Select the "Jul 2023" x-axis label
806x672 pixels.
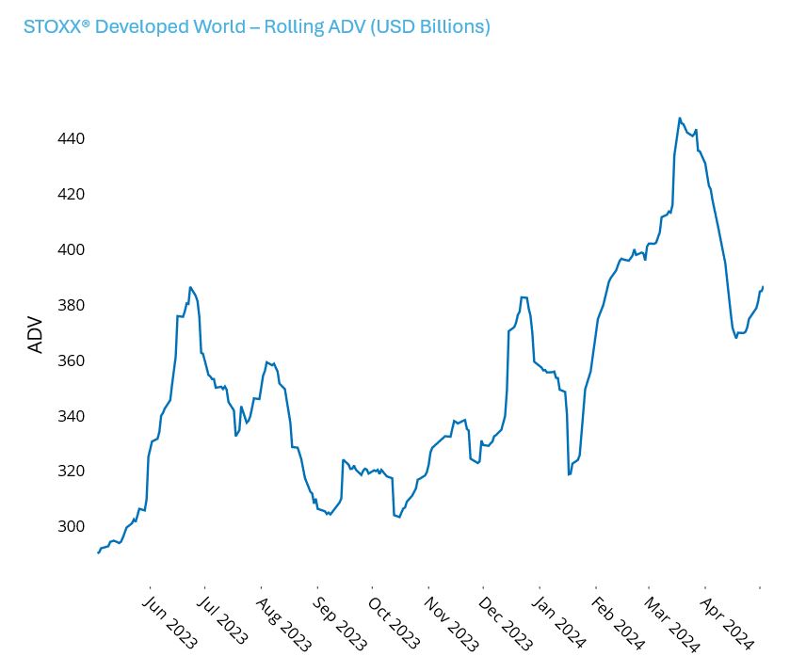(222, 620)
